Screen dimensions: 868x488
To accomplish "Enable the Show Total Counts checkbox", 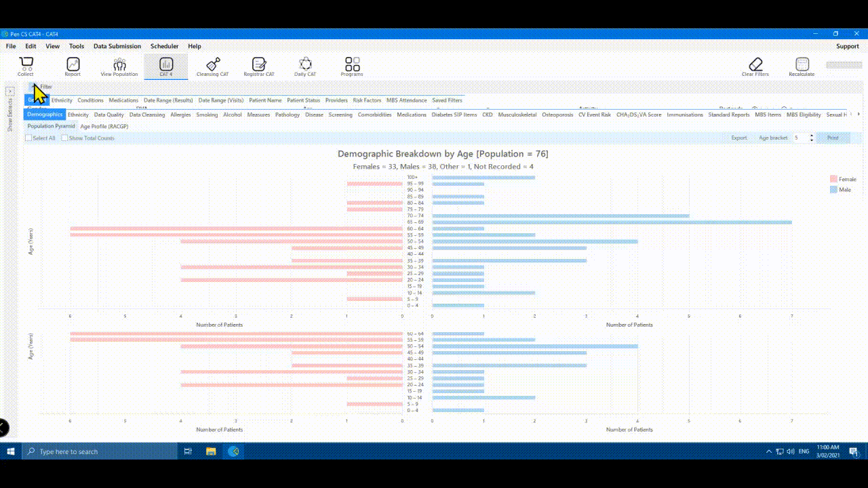I will tap(64, 138).
